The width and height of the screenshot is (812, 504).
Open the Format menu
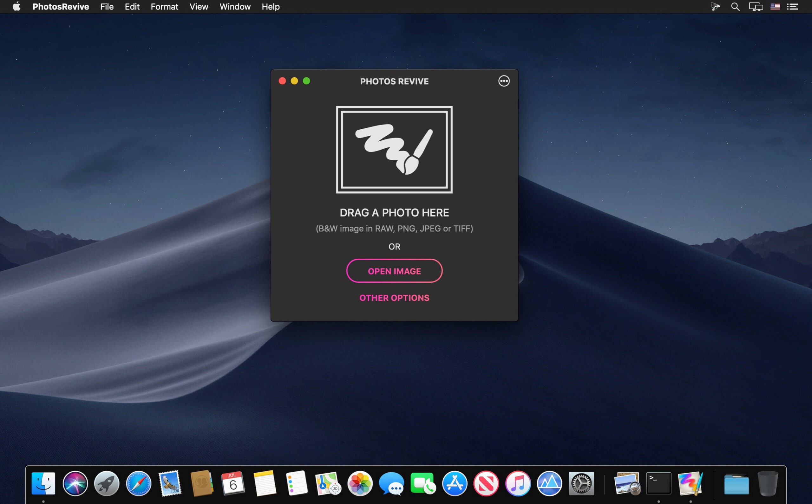(164, 6)
